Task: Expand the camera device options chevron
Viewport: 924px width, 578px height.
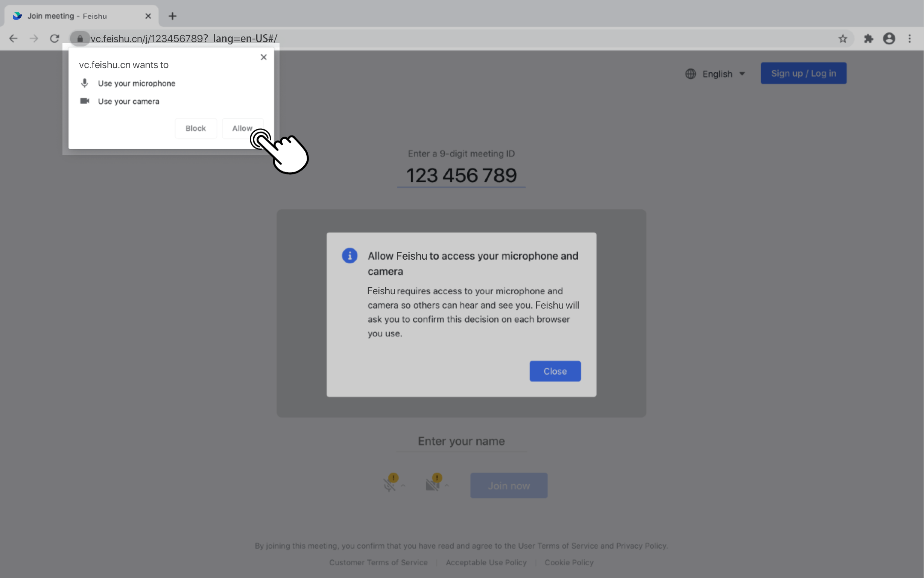Action: (446, 486)
